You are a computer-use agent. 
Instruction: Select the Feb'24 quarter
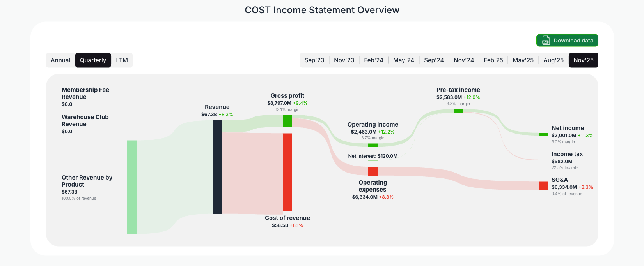[x=374, y=60]
